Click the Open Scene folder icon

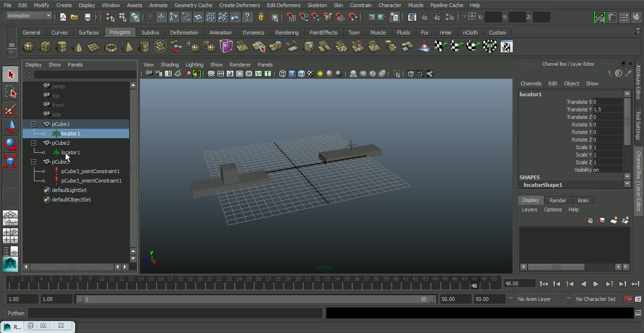pos(74,17)
